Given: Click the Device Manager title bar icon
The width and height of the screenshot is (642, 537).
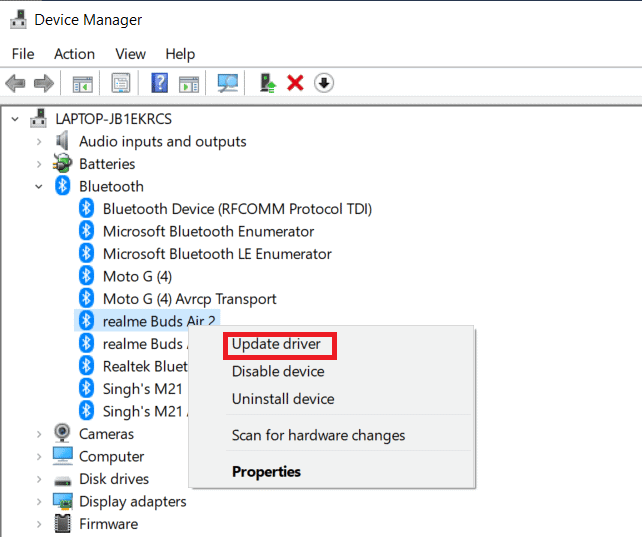Looking at the screenshot, I should (18, 19).
